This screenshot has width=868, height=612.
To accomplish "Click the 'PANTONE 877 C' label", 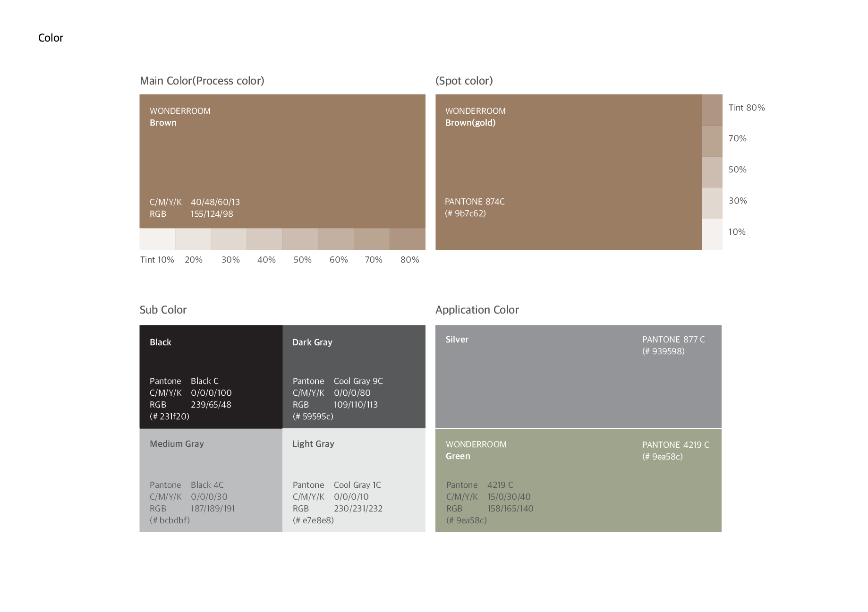I will tap(673, 340).
